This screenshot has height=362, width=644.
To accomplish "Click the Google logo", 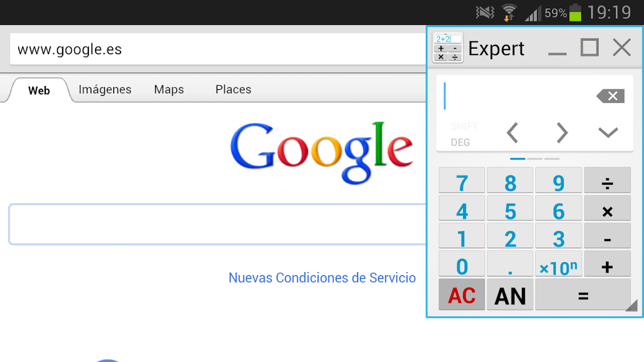I will [x=321, y=153].
